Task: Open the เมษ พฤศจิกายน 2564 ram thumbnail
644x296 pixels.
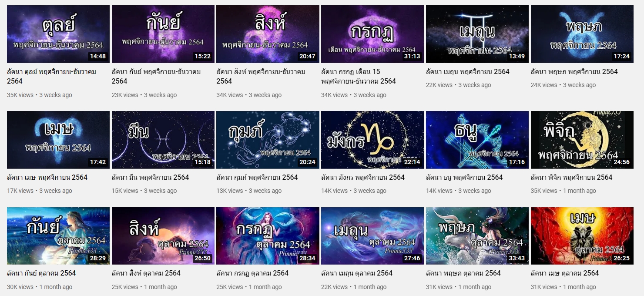Action: click(x=58, y=140)
